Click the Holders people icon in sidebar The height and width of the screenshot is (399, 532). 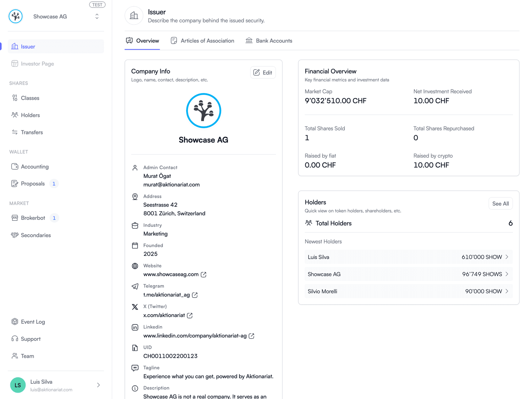[x=15, y=115]
